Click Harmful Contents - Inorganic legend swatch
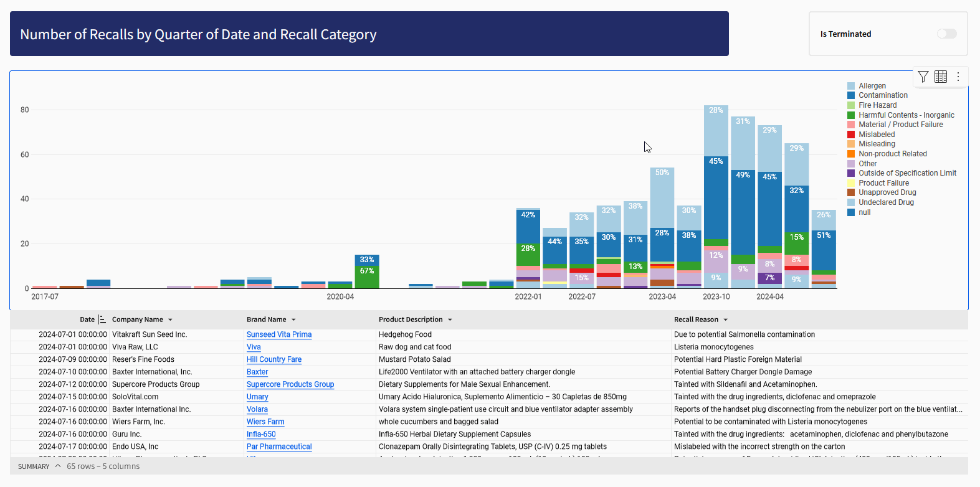Image resolution: width=980 pixels, height=487 pixels. [851, 115]
